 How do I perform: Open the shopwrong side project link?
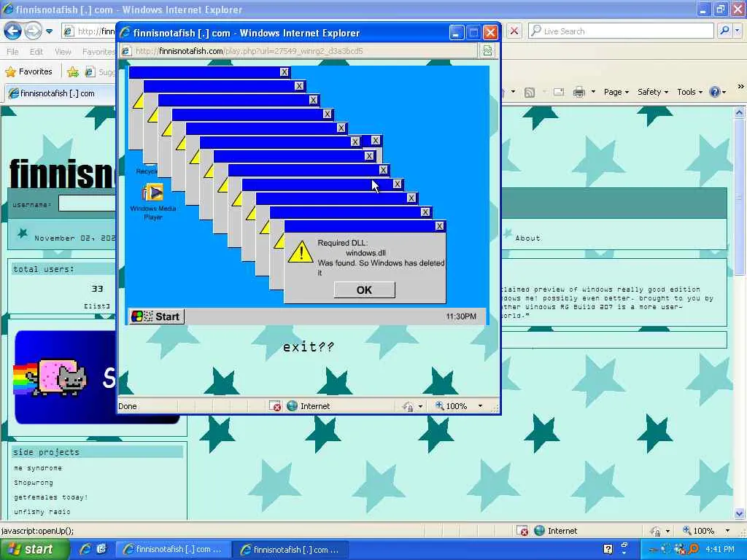[34, 483]
